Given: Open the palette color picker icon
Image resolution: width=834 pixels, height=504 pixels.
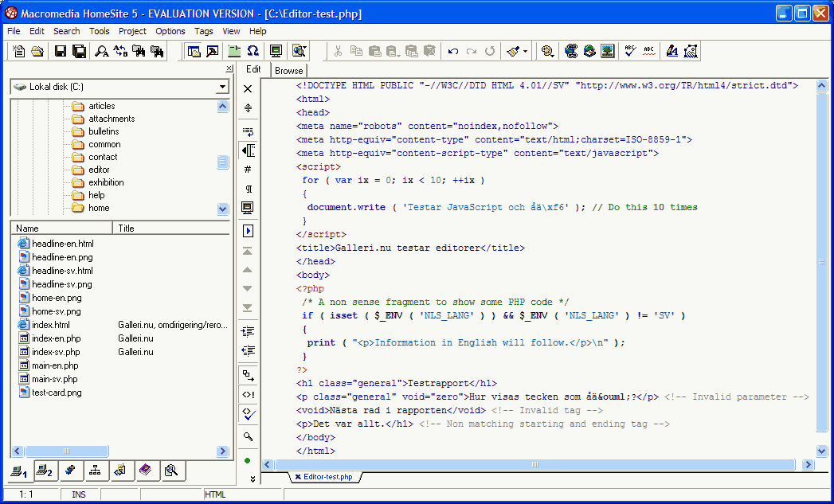Looking at the screenshot, I should pyautogui.click(x=547, y=51).
